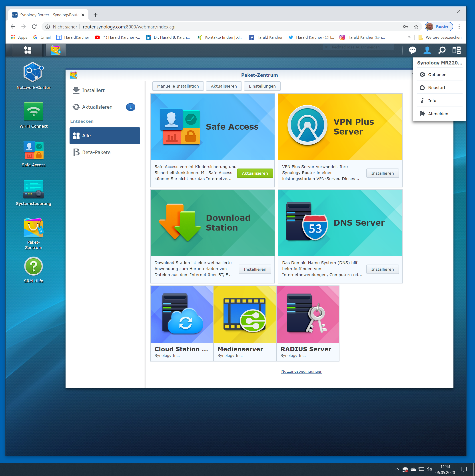Launch the Wi-Fi Connect app icon
The height and width of the screenshot is (476, 475).
coord(34,111)
